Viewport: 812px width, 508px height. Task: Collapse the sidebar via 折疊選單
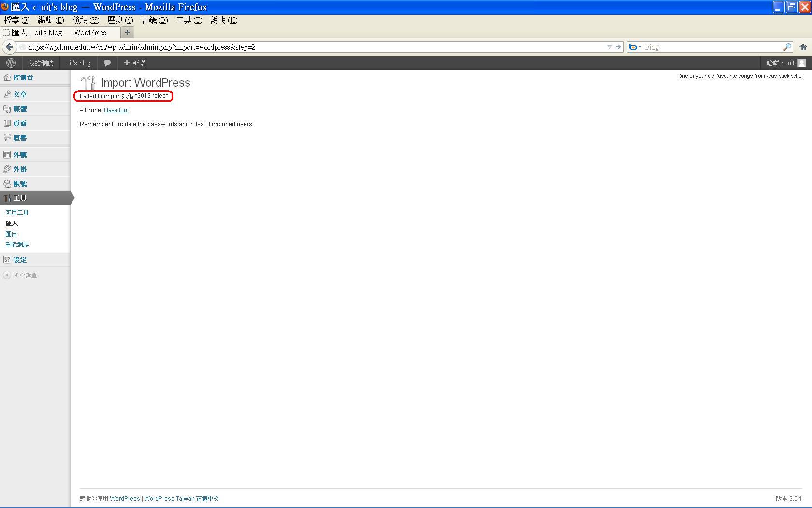(x=25, y=276)
